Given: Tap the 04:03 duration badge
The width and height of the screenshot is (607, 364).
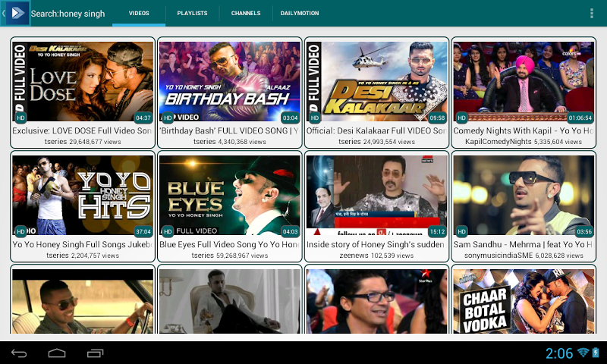Looking at the screenshot, I should 291,231.
